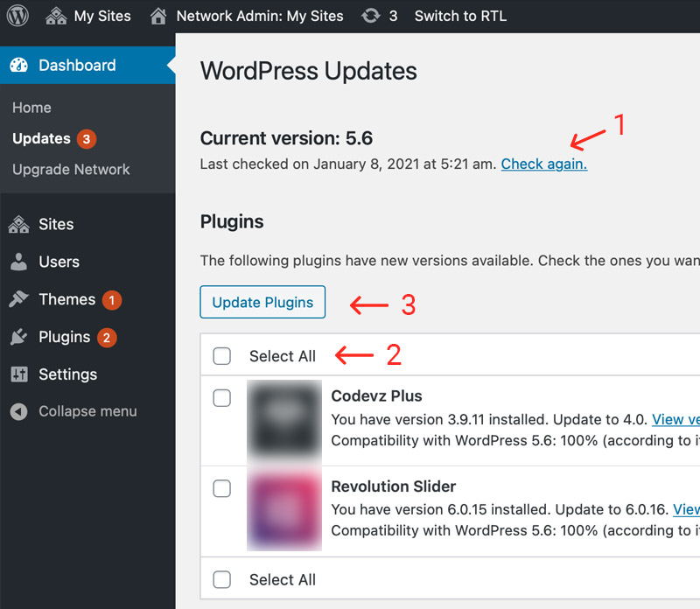Click the My Sites houses icon
This screenshot has width=700, height=609.
[55, 16]
